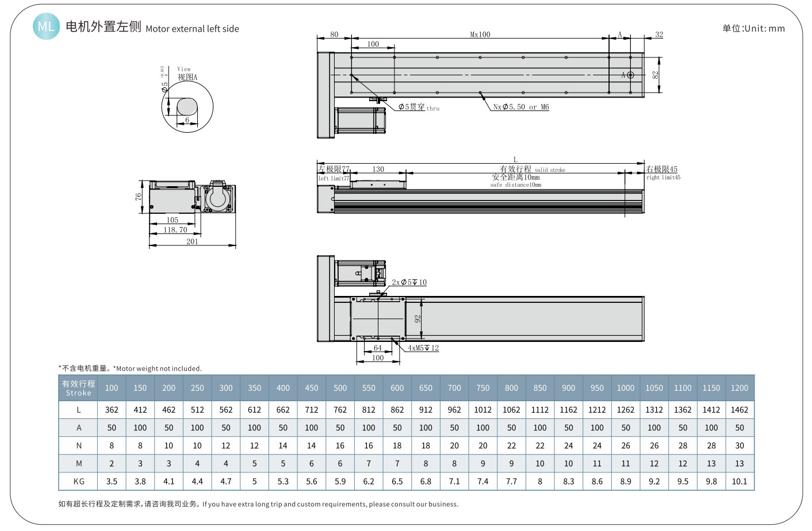Viewport: 812px width, 531px height.
Task: Select the title '电机外置左侧'
Action: point(104,26)
